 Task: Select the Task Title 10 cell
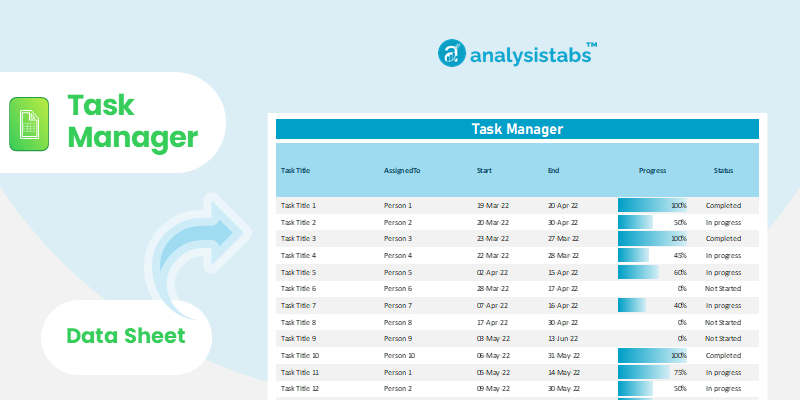300,355
